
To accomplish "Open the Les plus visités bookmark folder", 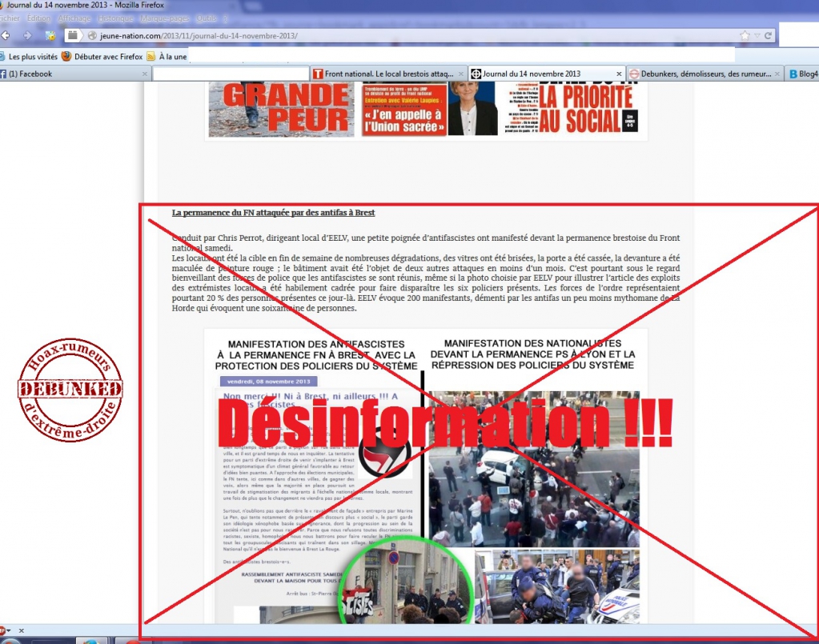I will (x=29, y=56).
